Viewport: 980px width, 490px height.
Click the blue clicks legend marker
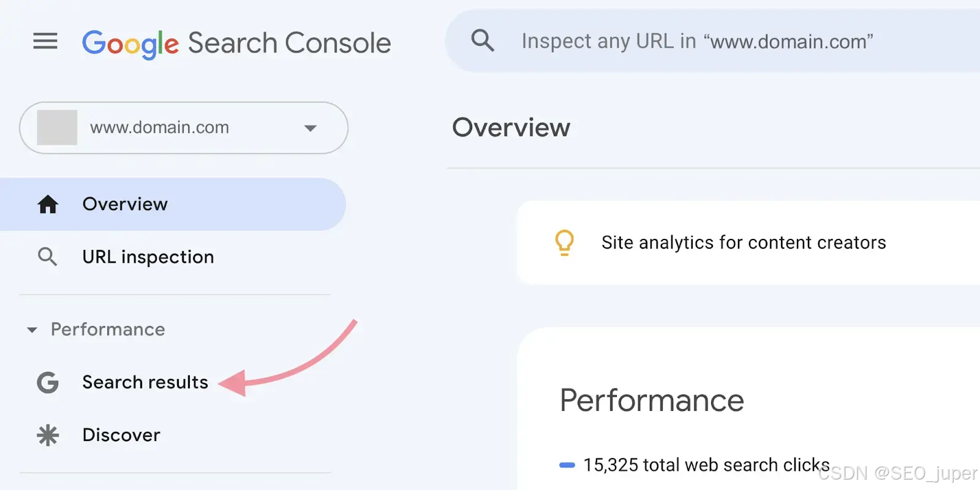click(x=567, y=466)
